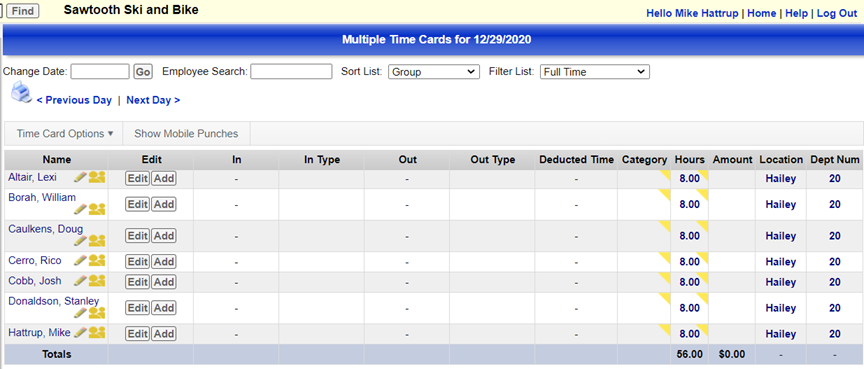Click pencil icon for Hattrup, Mike
864x369 pixels.
click(80, 332)
